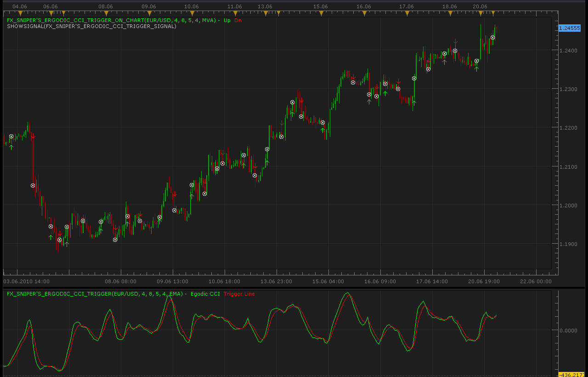
Task: Select the ERGODIC_CCI_TRIGGER_ON_CHART indicator title
Action: 112,20
